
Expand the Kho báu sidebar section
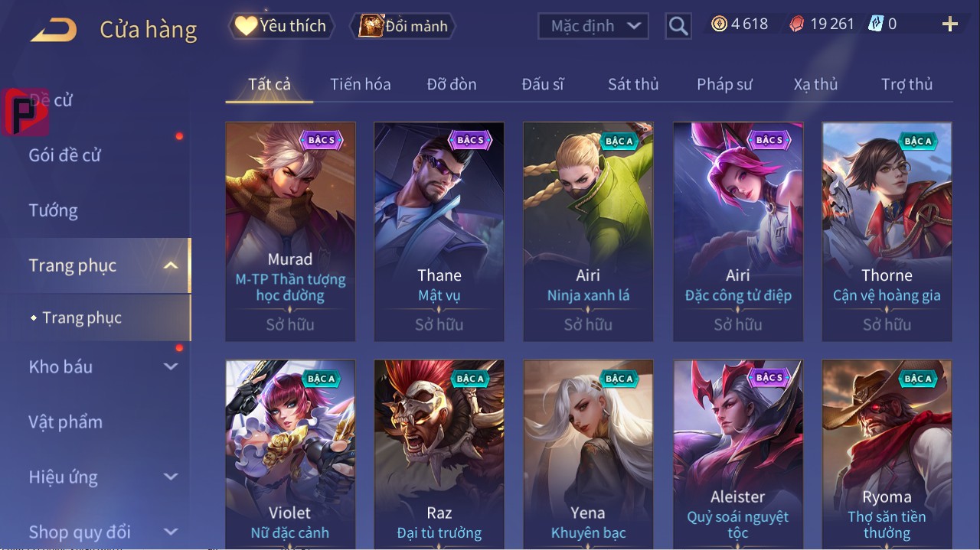coord(171,367)
